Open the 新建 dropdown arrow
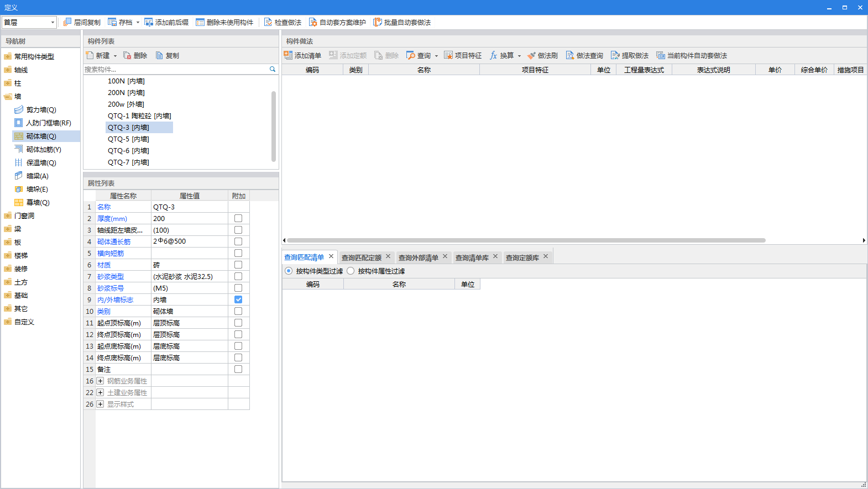 pos(115,56)
